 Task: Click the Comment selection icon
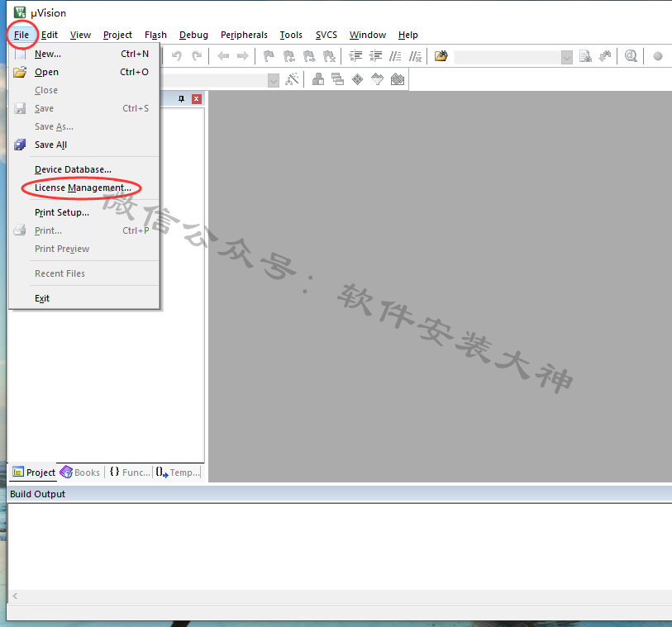395,56
